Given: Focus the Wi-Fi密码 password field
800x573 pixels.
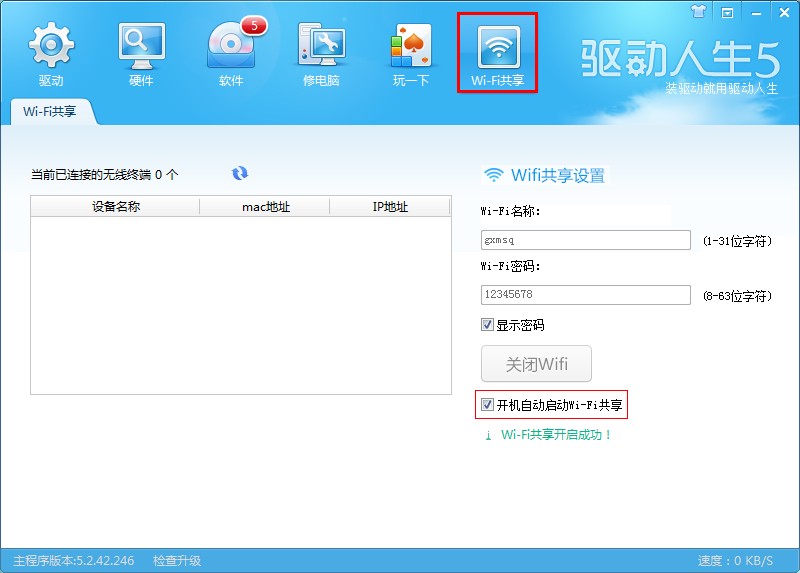Looking at the screenshot, I should point(586,294).
